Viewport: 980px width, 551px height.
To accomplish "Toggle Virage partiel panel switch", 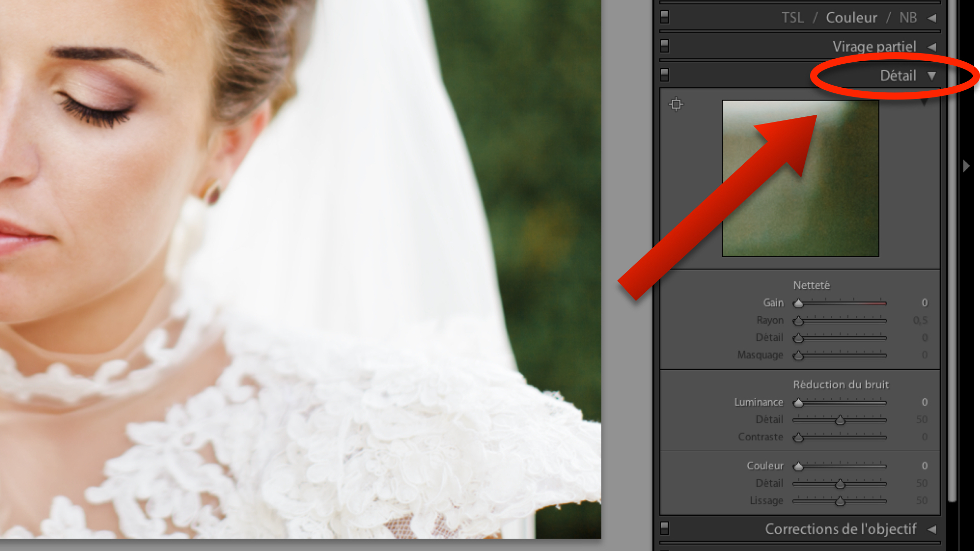I will tap(665, 46).
